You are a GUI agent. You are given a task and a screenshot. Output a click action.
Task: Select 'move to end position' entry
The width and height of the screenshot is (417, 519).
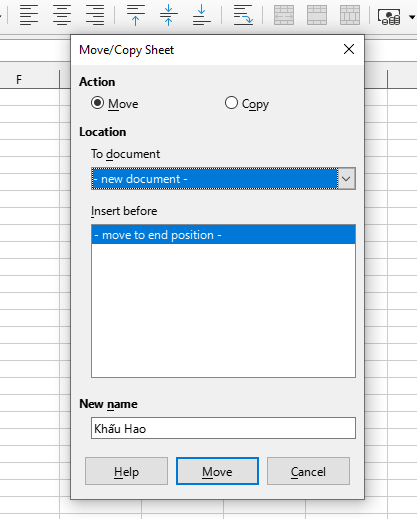point(223,235)
